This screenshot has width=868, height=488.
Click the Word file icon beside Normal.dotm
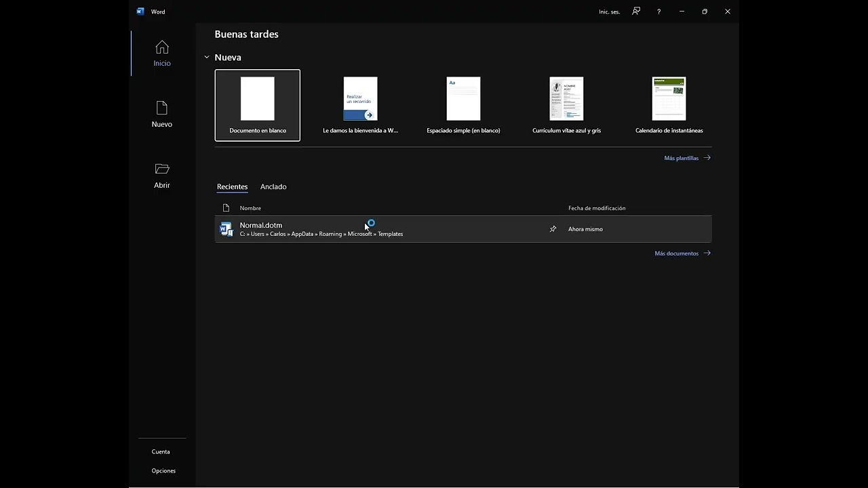click(x=226, y=229)
